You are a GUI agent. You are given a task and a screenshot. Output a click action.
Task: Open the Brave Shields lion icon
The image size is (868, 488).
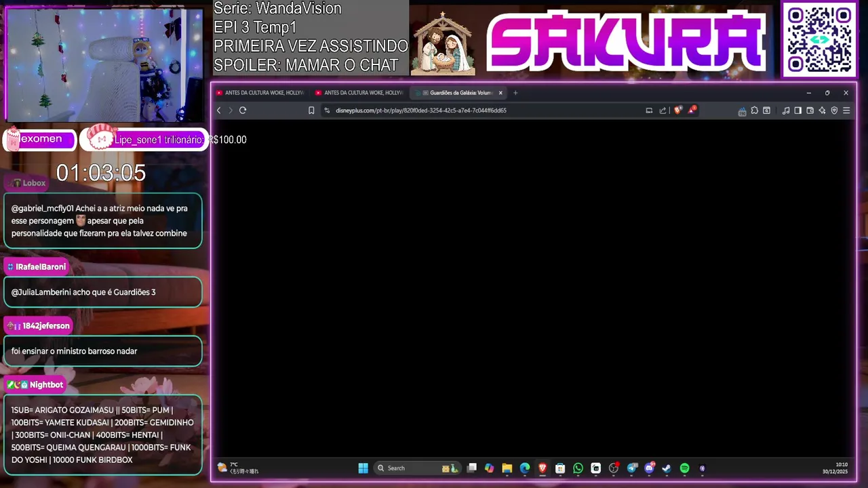pyautogui.click(x=677, y=110)
